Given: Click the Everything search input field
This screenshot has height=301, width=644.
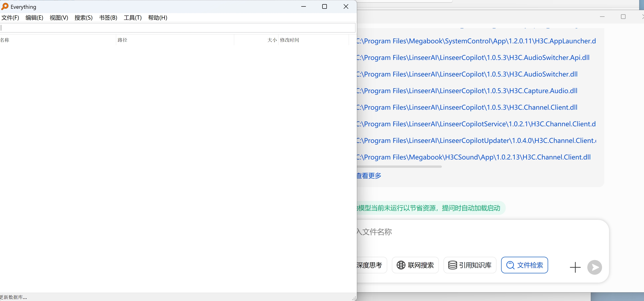Looking at the screenshot, I should [177, 28].
